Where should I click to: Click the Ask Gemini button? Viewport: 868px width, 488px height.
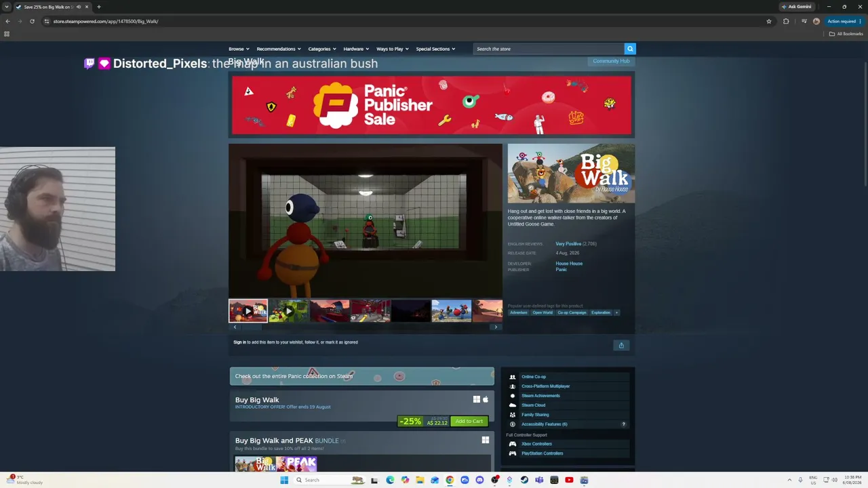pyautogui.click(x=796, y=7)
